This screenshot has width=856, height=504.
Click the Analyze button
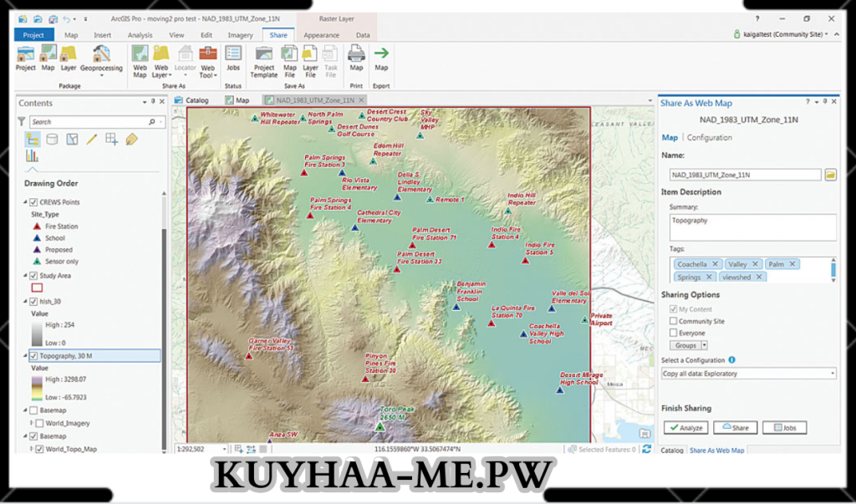point(685,428)
